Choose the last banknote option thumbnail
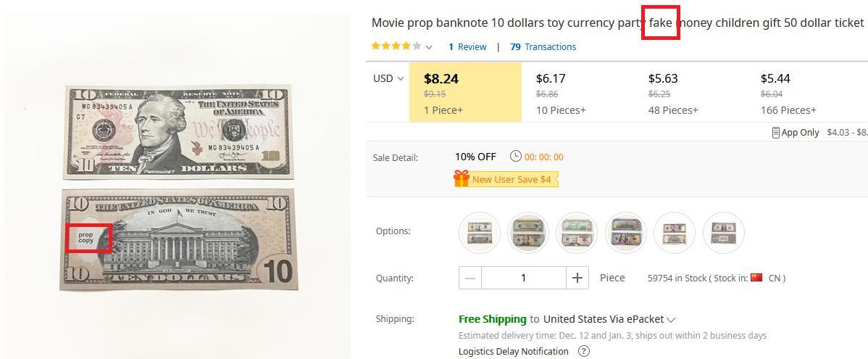The height and width of the screenshot is (359, 868). point(723,232)
